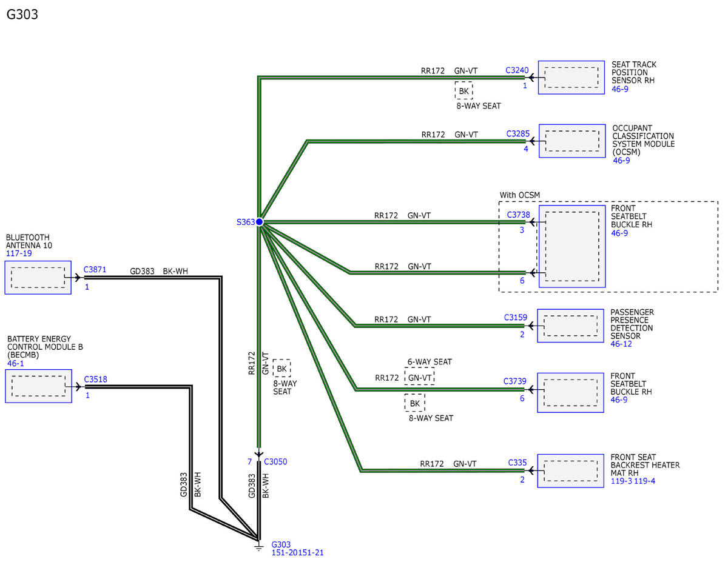
Task: Click the 'With OCSM' label
Action: (520, 195)
